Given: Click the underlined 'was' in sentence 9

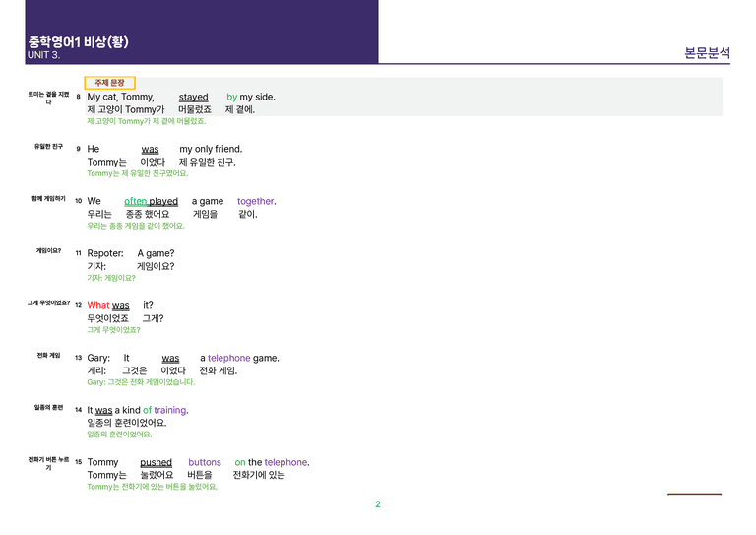Looking at the screenshot, I should point(150,149).
